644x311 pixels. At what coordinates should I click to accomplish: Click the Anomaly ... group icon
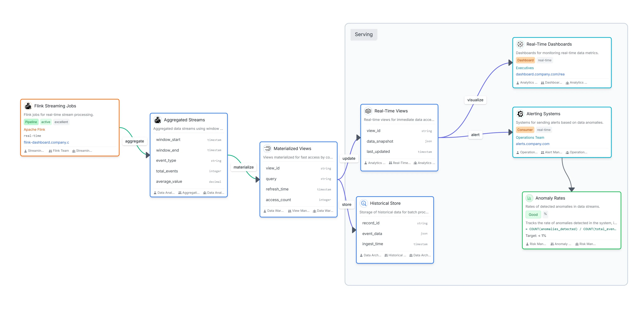[x=552, y=244]
